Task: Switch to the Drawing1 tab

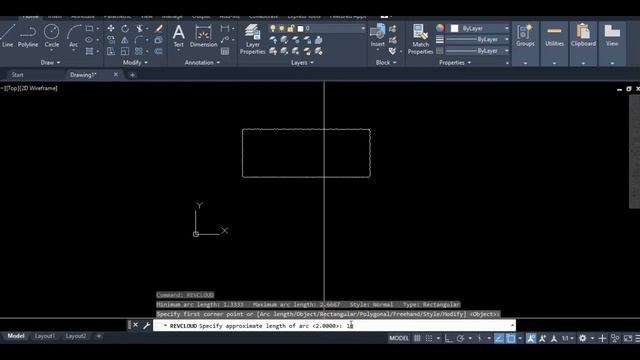Action: point(83,75)
